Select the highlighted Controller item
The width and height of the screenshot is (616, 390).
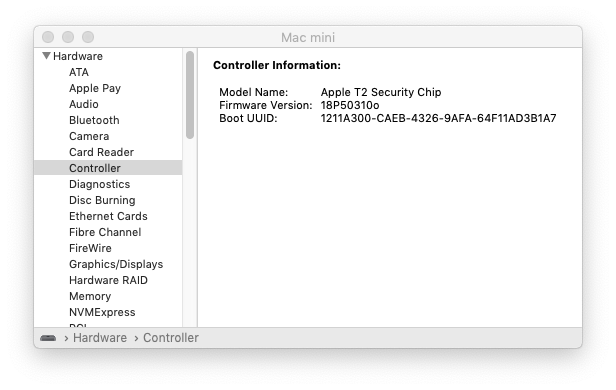click(x=108, y=168)
